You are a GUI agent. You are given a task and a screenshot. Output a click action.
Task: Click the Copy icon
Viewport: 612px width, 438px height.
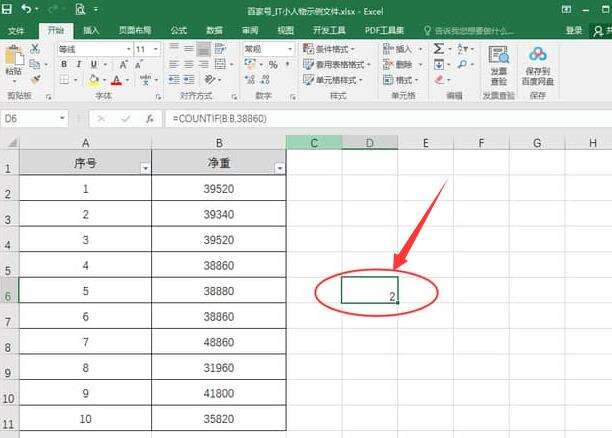(35, 64)
